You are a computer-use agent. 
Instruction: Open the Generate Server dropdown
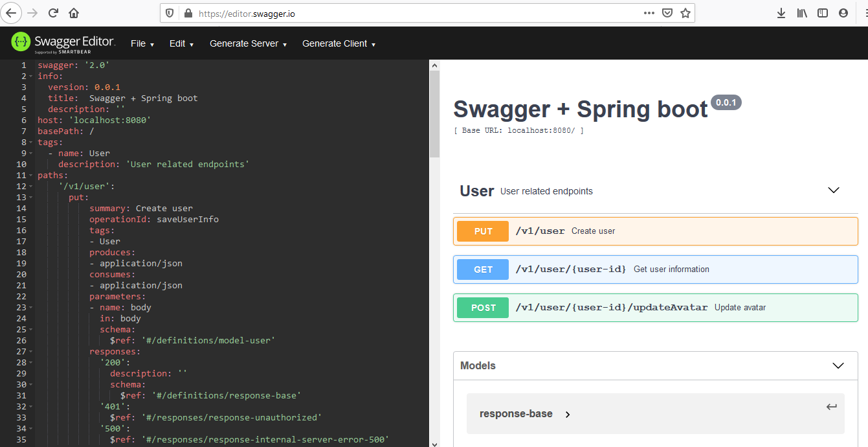click(x=248, y=43)
